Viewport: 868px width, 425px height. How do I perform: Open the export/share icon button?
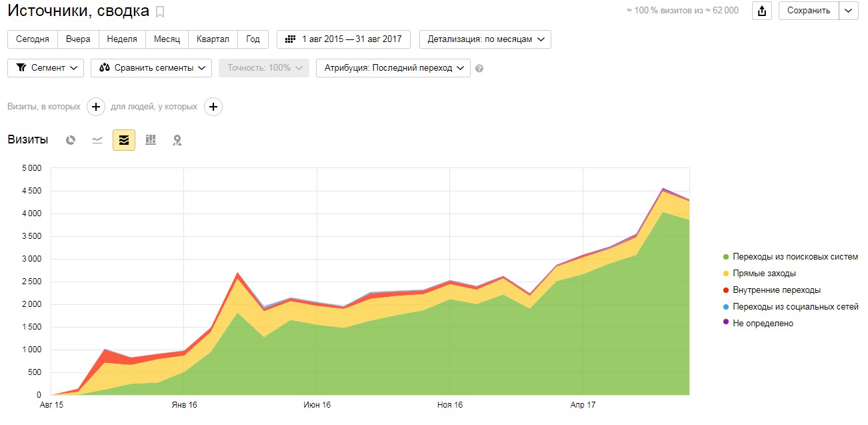point(762,11)
